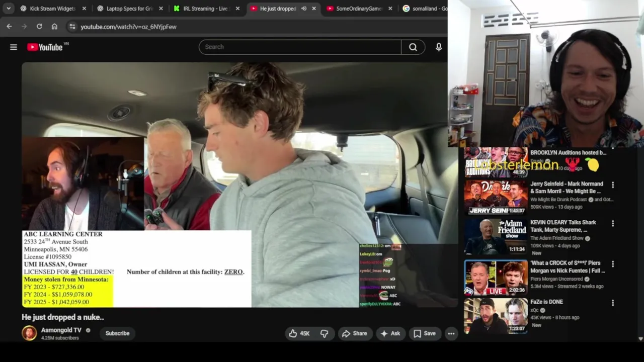Image resolution: width=644 pixels, height=362 pixels.
Task: Open options menu for KEVIN O'LEARY video
Action: tap(613, 223)
